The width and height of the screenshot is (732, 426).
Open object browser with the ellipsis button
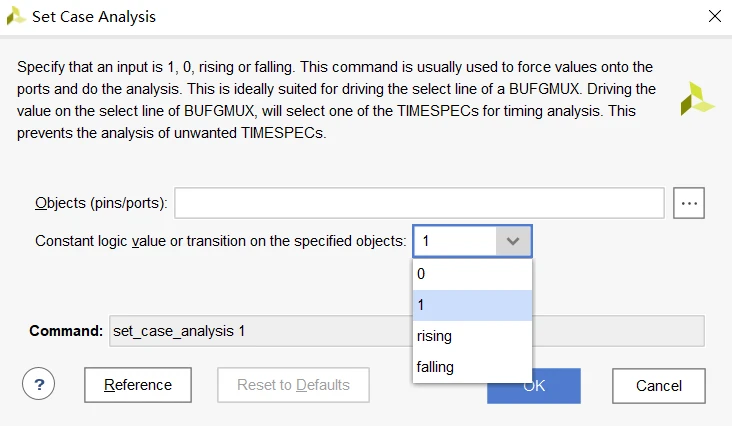[x=689, y=203]
